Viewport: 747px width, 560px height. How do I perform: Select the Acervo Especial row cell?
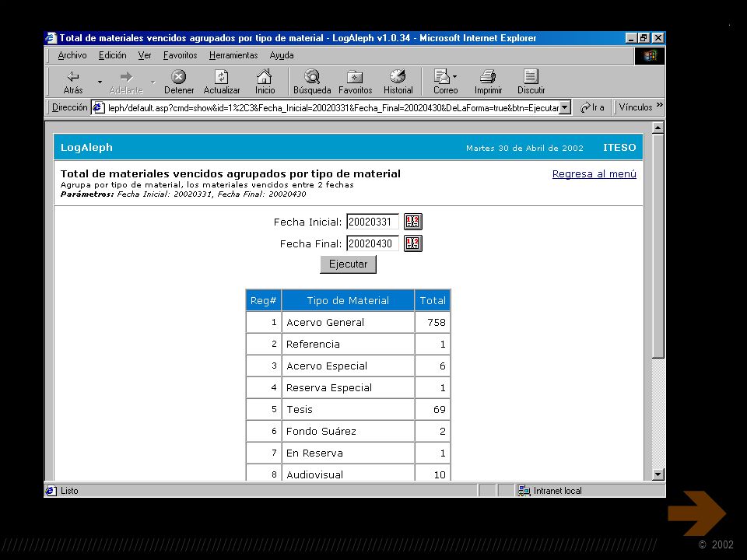pyautogui.click(x=348, y=366)
